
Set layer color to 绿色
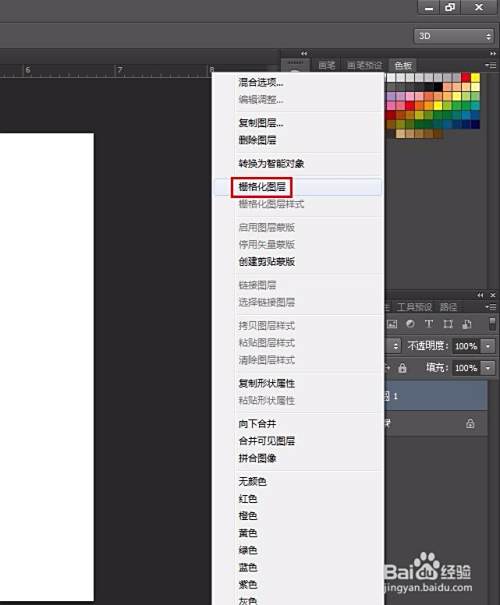click(298, 550)
